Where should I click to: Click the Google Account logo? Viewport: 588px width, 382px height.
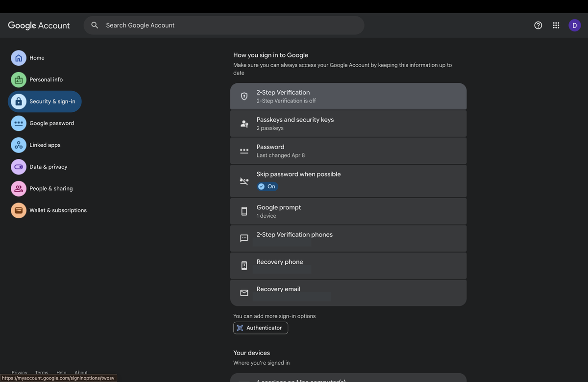click(39, 25)
